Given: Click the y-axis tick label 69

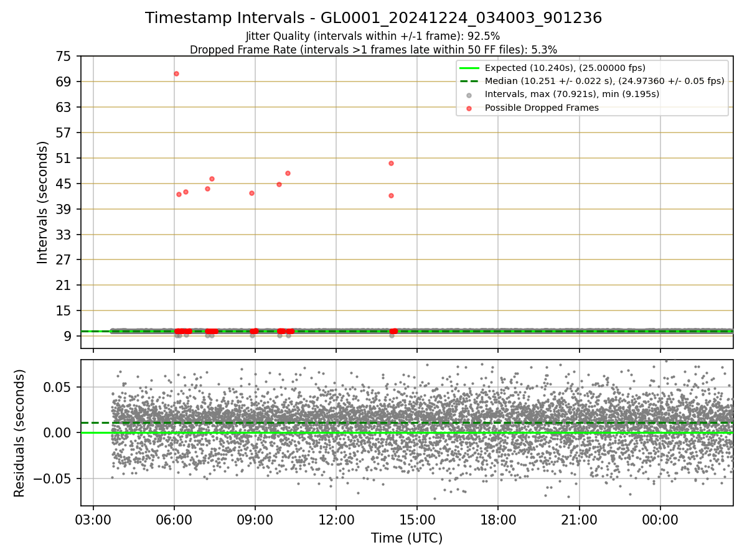Looking at the screenshot, I should (x=63, y=82).
